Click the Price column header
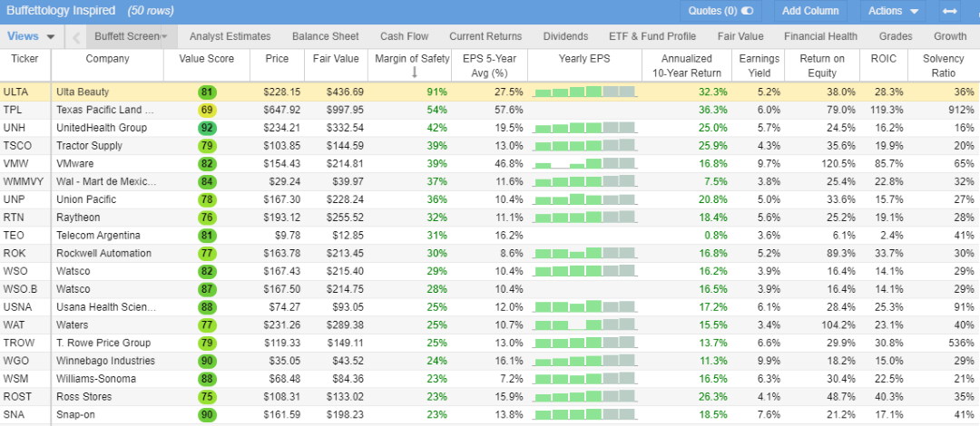Image resolution: width=980 pixels, height=426 pixels. 277,59
